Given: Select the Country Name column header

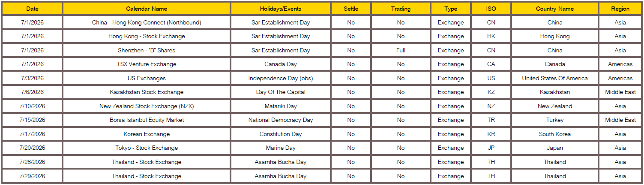Looking at the screenshot, I should click(x=555, y=9).
